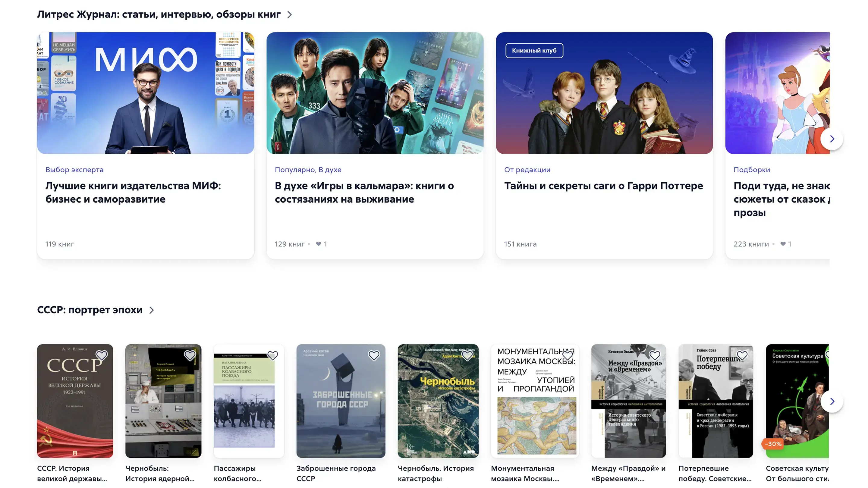Open Подборки category link
This screenshot has width=868, height=488.
(x=751, y=170)
